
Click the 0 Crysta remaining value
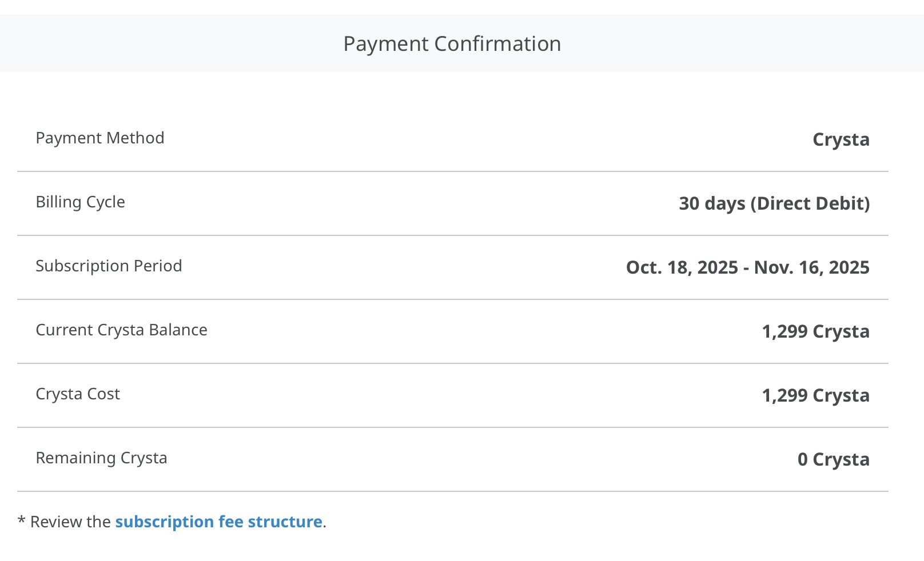(833, 459)
